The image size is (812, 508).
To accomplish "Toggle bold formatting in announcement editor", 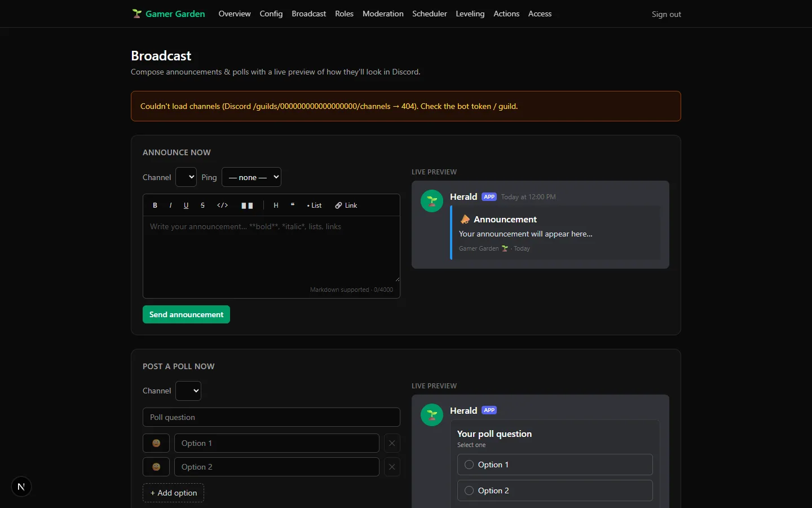I will pyautogui.click(x=155, y=205).
